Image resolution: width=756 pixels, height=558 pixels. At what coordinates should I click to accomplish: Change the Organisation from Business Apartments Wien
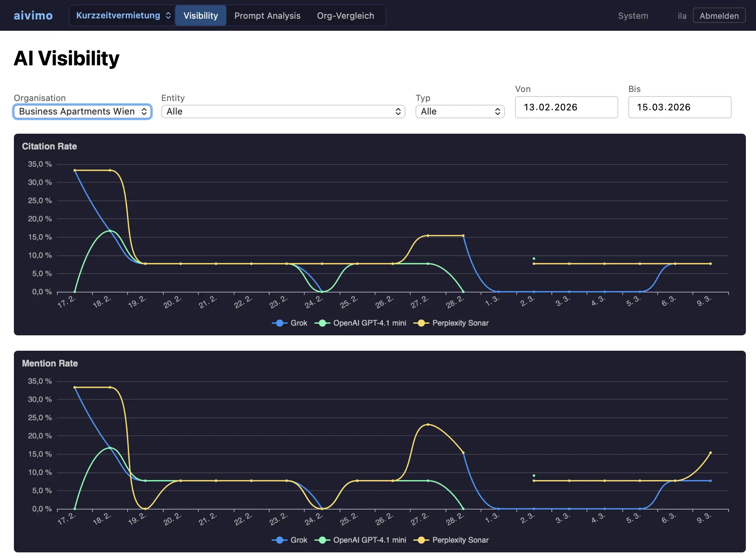point(82,111)
